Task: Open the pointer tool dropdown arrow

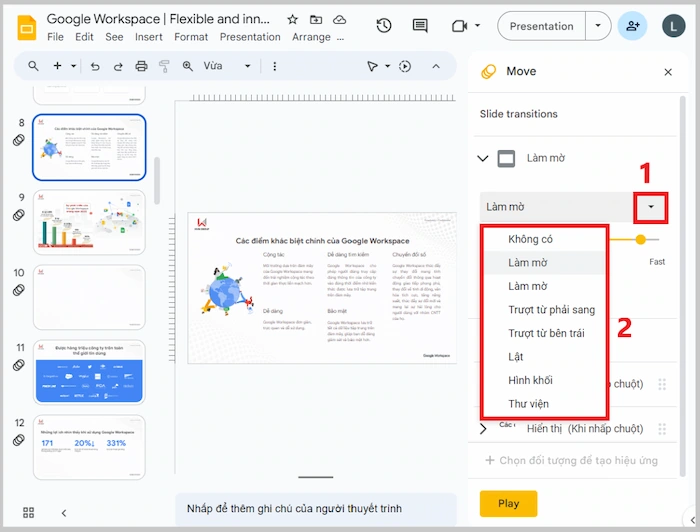Action: (388, 66)
